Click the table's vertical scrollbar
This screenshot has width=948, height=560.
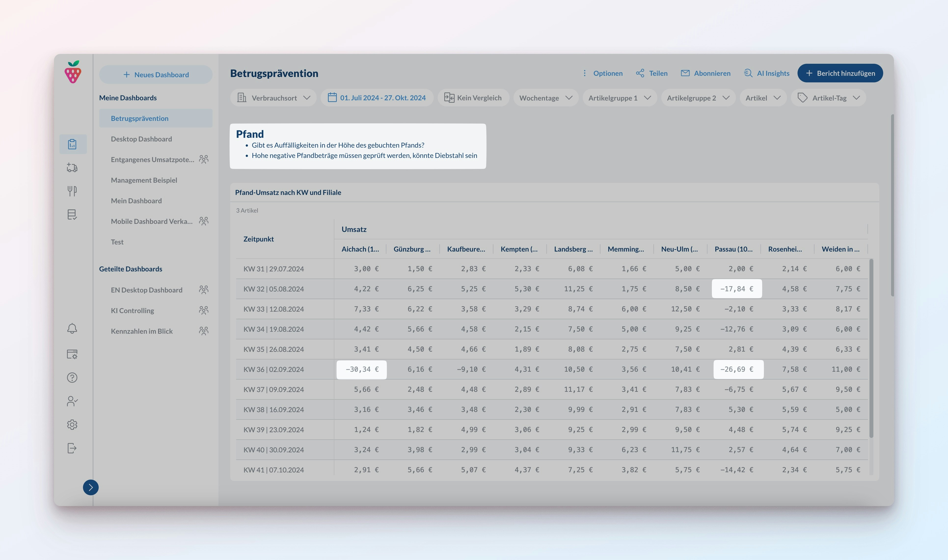pyautogui.click(x=871, y=347)
